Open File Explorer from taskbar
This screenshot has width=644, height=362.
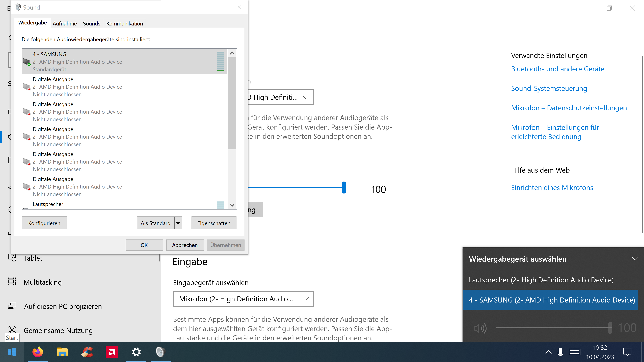(62, 352)
